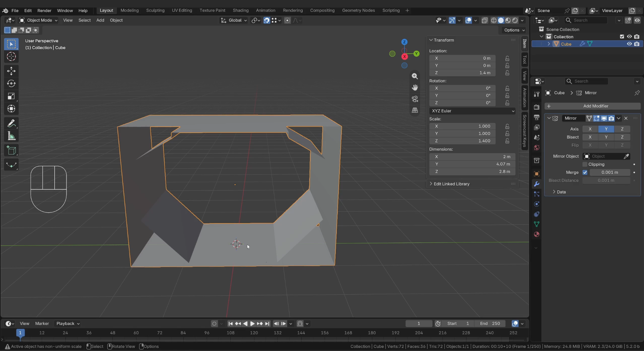Select the Cursor tool in toolbar
The image size is (644, 351).
point(11,56)
